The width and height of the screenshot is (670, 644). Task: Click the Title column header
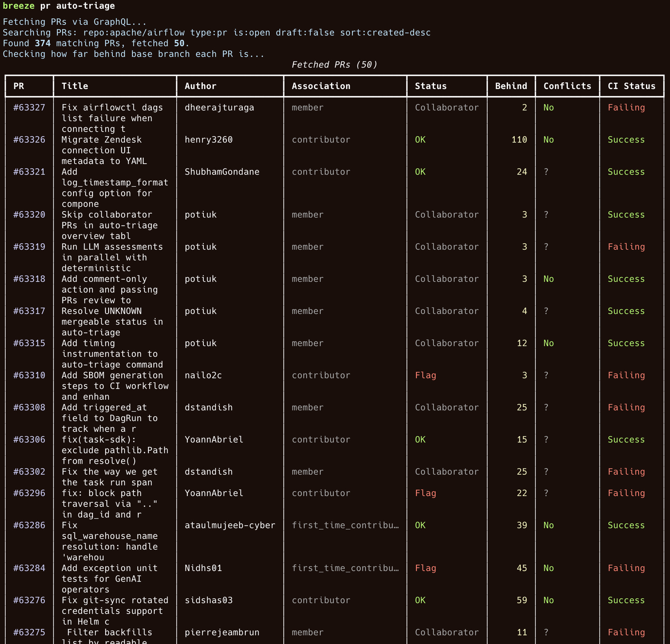click(75, 86)
